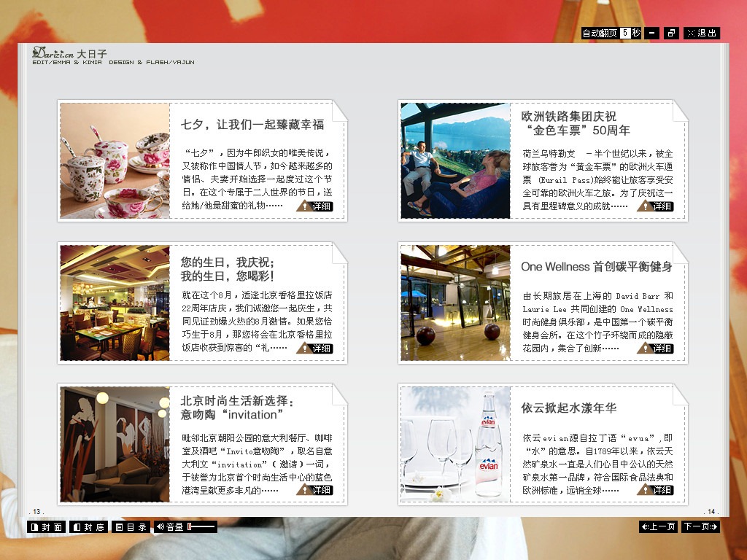
Task: Open 详细 for 依云 evian article
Action: (656, 489)
